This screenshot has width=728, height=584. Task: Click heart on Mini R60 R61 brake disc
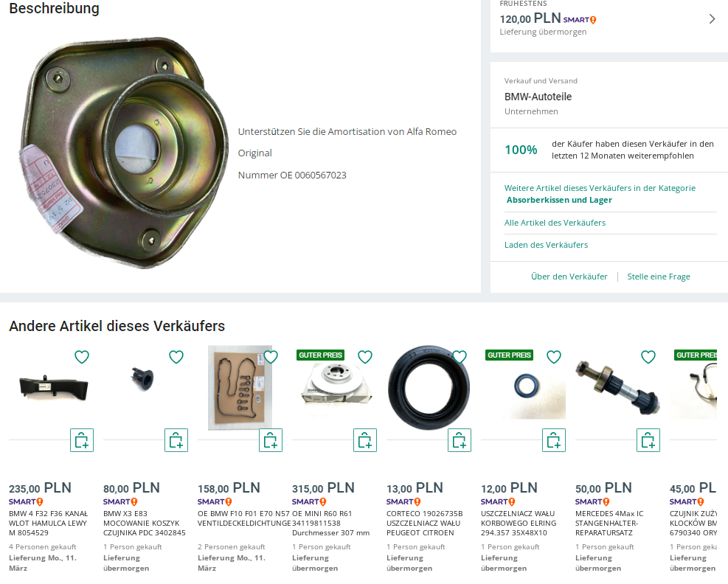coord(365,357)
